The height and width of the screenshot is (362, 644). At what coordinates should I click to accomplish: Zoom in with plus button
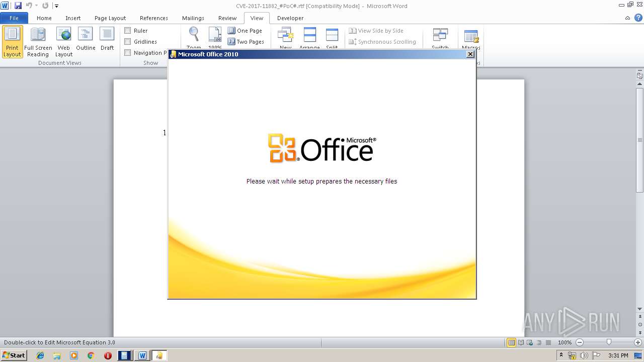pyautogui.click(x=637, y=342)
